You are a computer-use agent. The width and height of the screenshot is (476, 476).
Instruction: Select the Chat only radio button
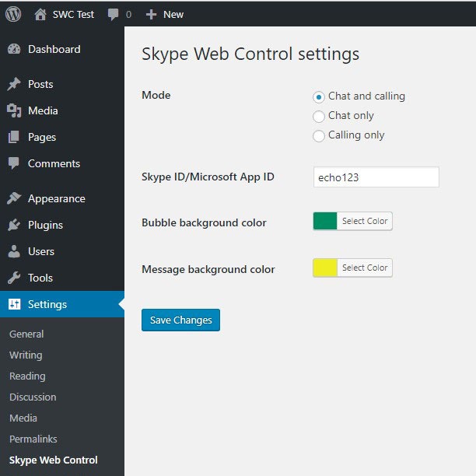tap(318, 117)
